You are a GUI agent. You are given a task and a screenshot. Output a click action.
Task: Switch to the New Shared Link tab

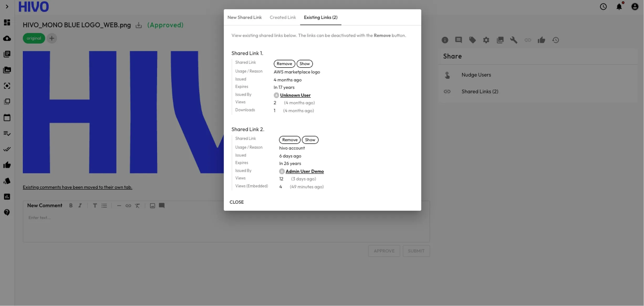(x=245, y=17)
